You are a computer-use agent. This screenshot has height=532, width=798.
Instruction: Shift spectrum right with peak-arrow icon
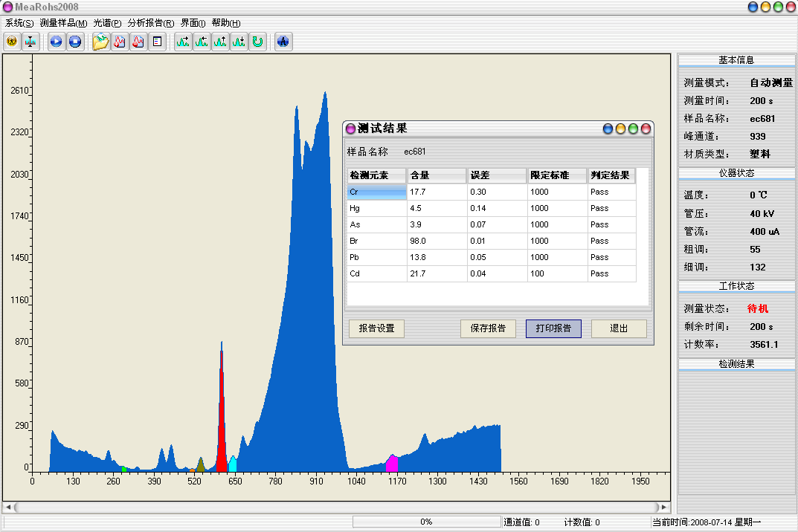pyautogui.click(x=183, y=42)
